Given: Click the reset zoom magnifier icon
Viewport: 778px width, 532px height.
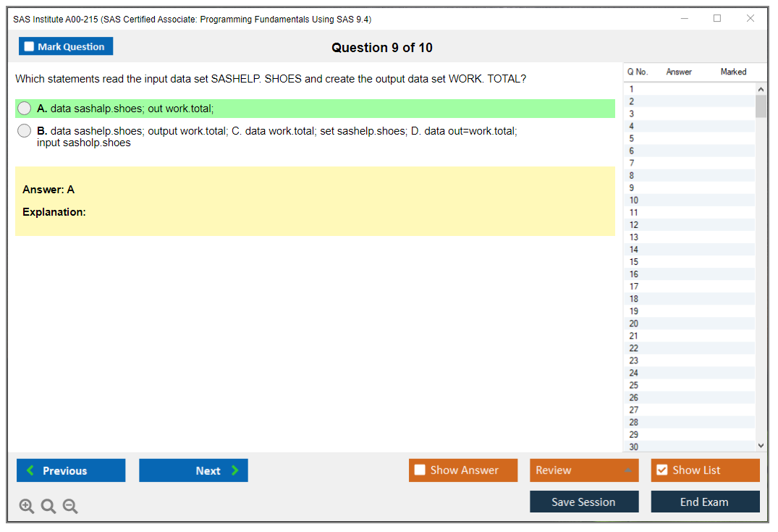Looking at the screenshot, I should [48, 507].
